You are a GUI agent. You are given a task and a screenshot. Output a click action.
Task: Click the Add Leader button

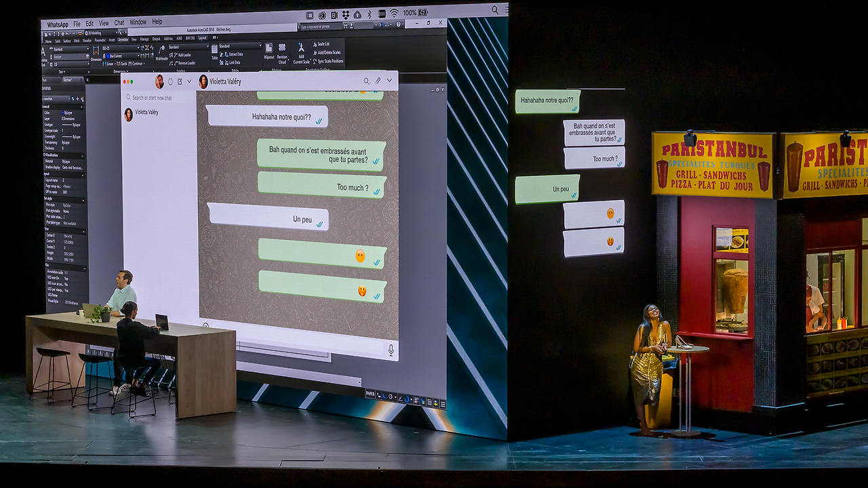[182, 55]
